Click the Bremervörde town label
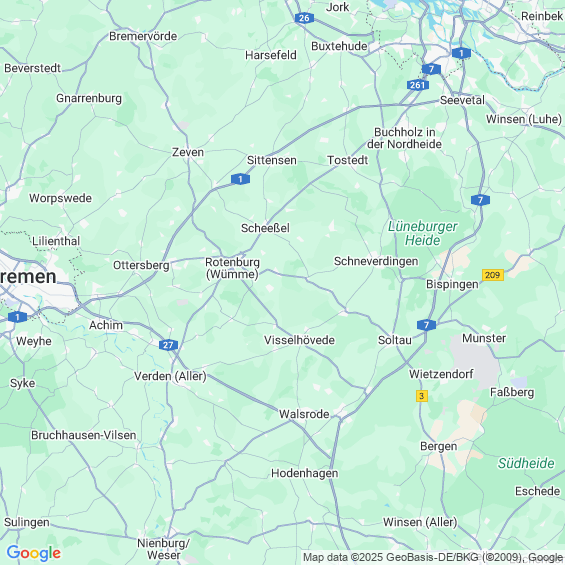 point(143,36)
